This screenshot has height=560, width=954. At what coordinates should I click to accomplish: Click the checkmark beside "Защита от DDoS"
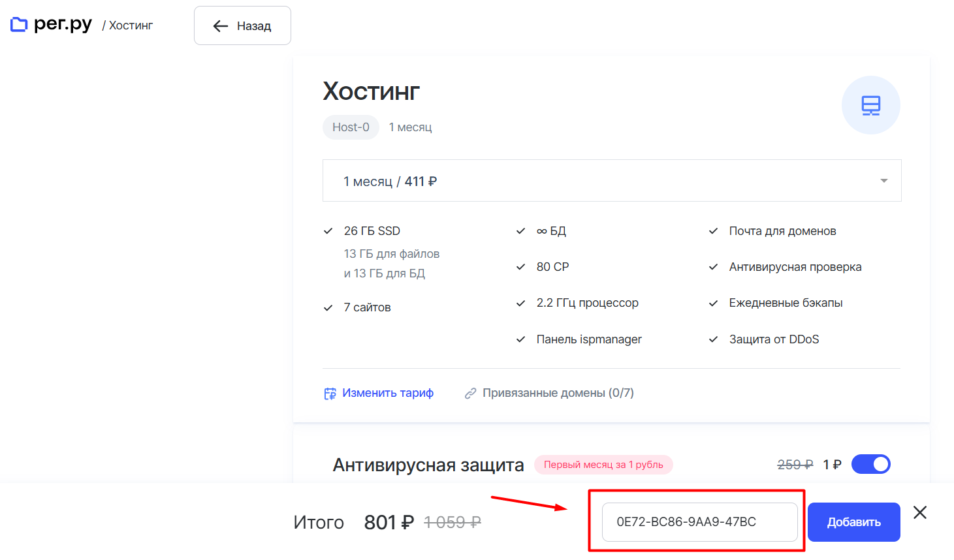tap(712, 339)
